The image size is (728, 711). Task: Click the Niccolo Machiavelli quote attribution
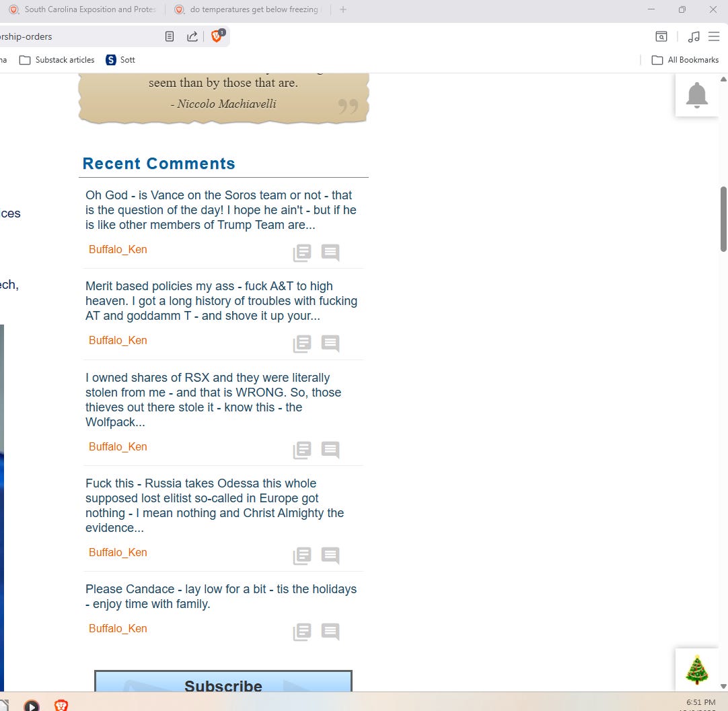[x=223, y=104]
